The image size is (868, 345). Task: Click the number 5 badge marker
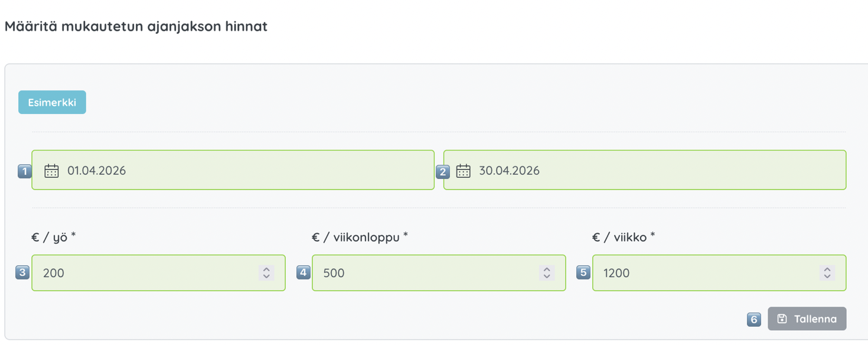(583, 272)
